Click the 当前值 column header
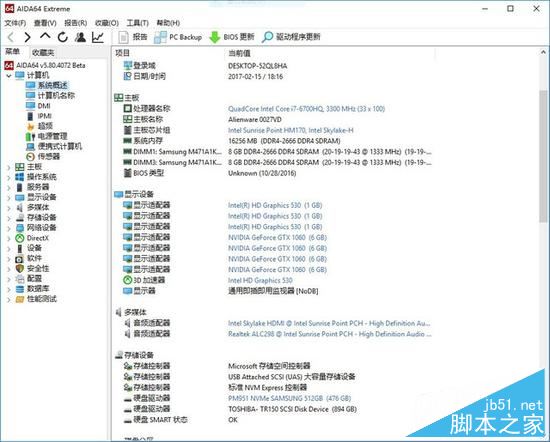The image size is (550, 442). pyautogui.click(x=239, y=53)
